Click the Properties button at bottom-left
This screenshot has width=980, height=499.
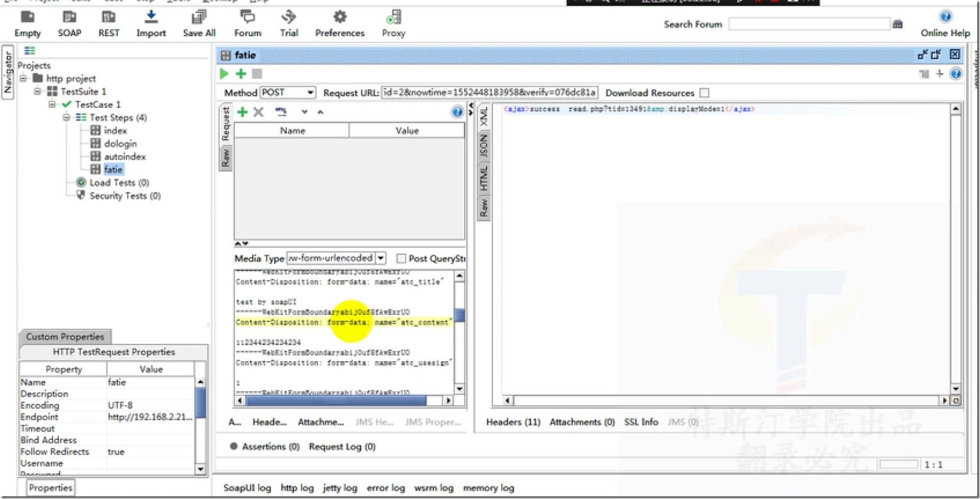point(51,487)
